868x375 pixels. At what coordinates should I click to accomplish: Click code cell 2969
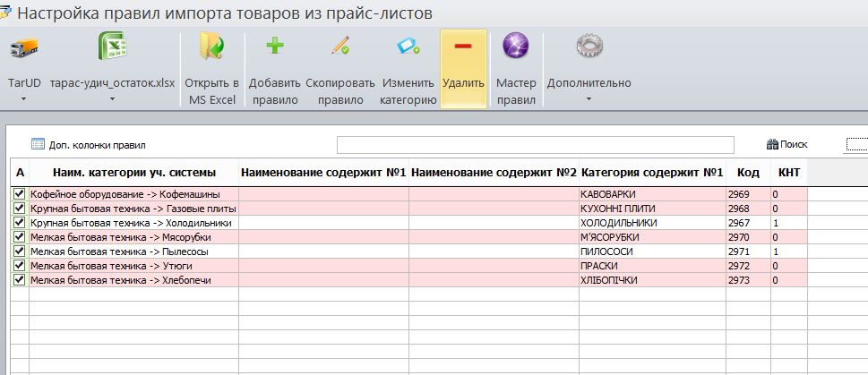(748, 194)
